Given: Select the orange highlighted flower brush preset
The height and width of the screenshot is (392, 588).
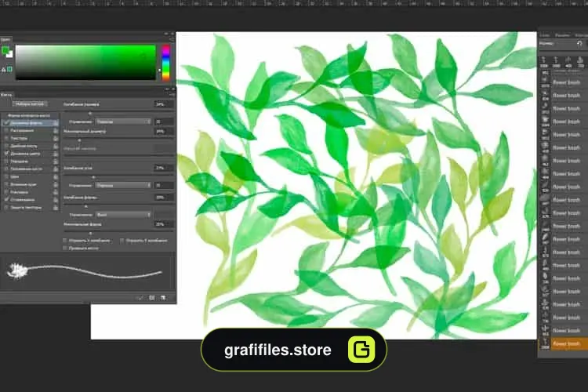Looking at the screenshot, I should point(563,343).
